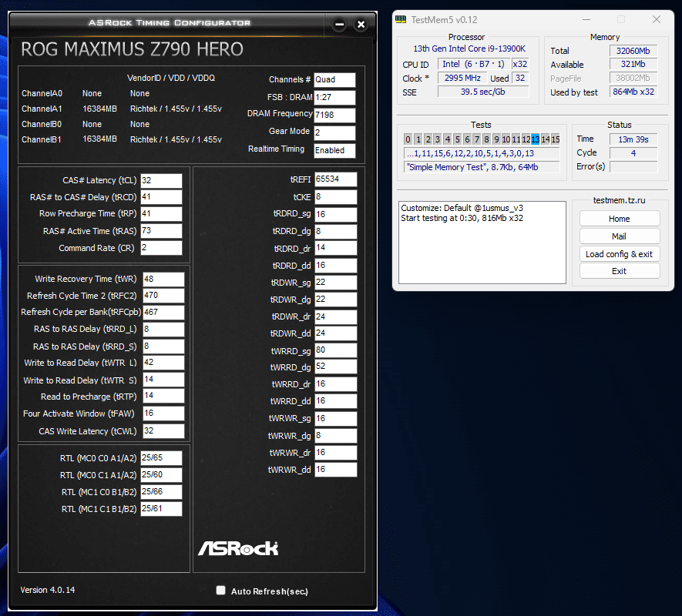The height and width of the screenshot is (616, 682).
Task: Click the TestMem5 log text area
Action: (x=482, y=242)
